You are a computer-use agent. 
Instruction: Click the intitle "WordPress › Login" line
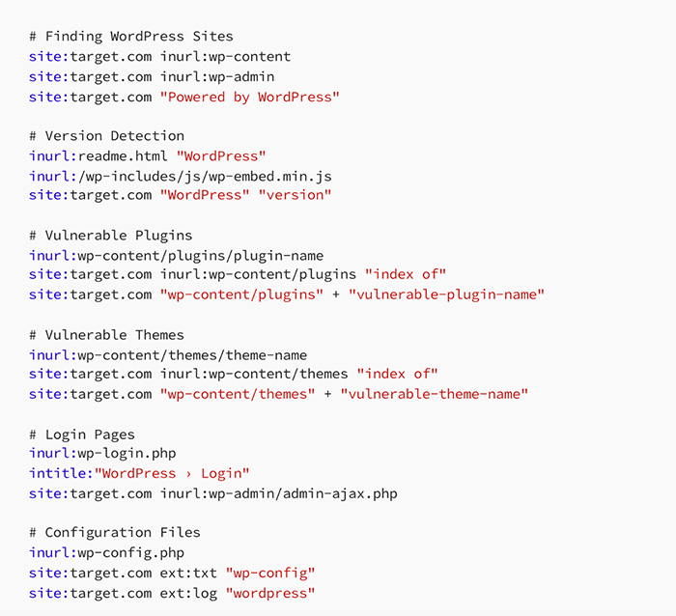[139, 473]
